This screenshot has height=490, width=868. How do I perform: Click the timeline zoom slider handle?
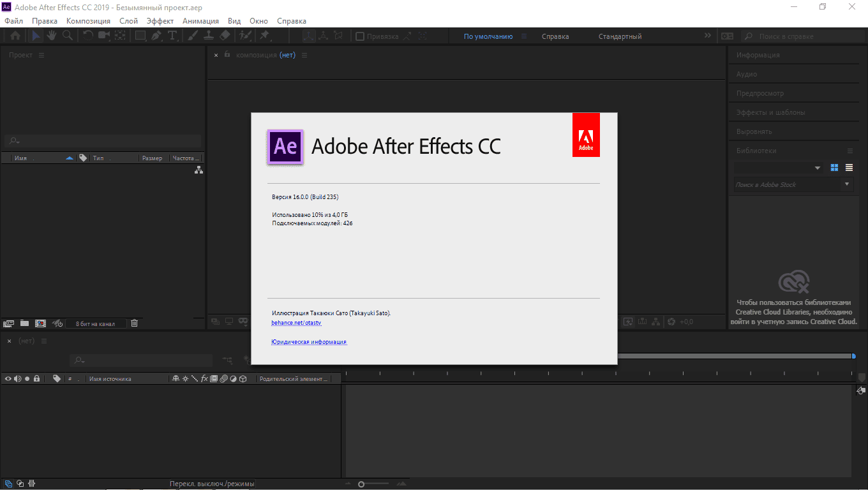[361, 484]
